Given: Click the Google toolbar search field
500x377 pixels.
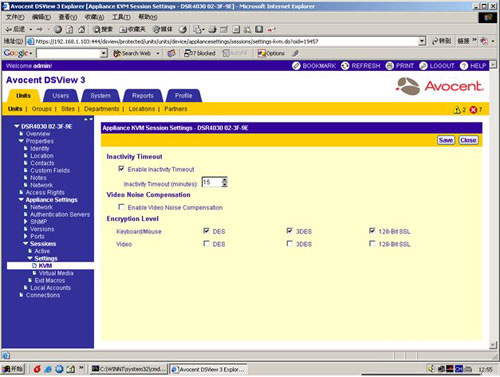Looking at the screenshot, I should click(x=69, y=53).
